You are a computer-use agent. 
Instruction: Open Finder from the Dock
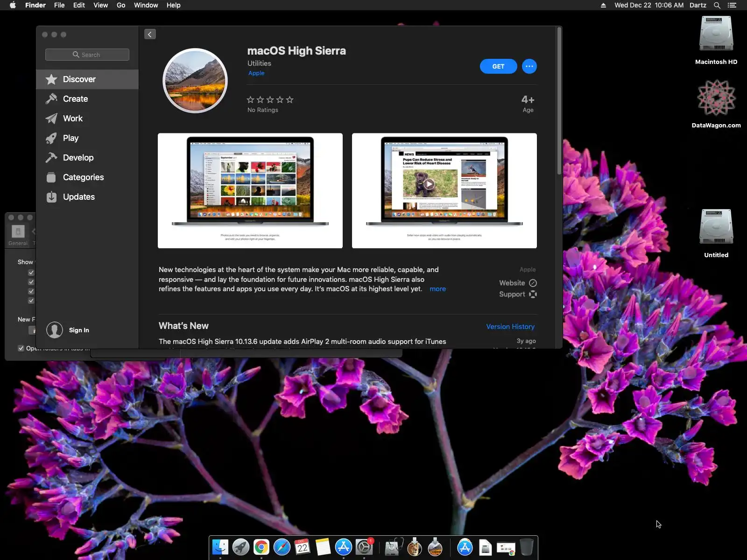(220, 547)
